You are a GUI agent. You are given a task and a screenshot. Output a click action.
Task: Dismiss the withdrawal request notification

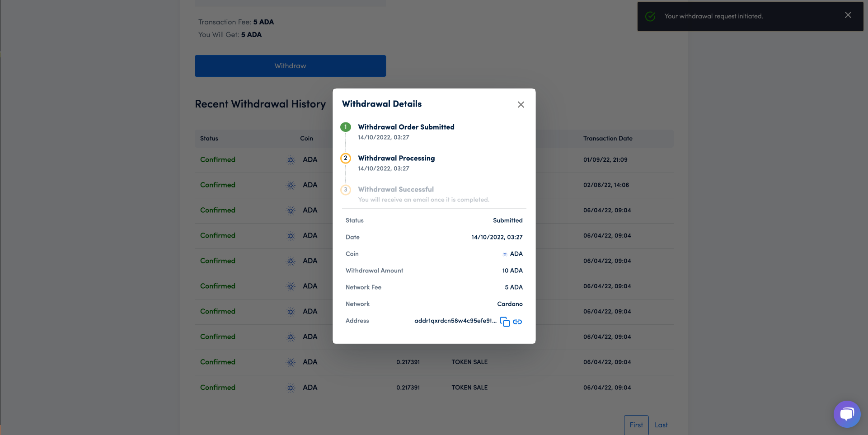(x=848, y=15)
